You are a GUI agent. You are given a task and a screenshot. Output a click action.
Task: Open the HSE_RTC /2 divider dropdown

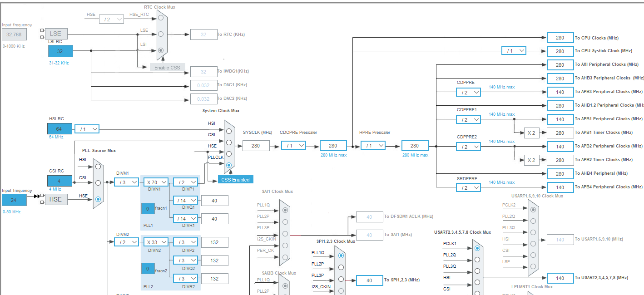(111, 19)
